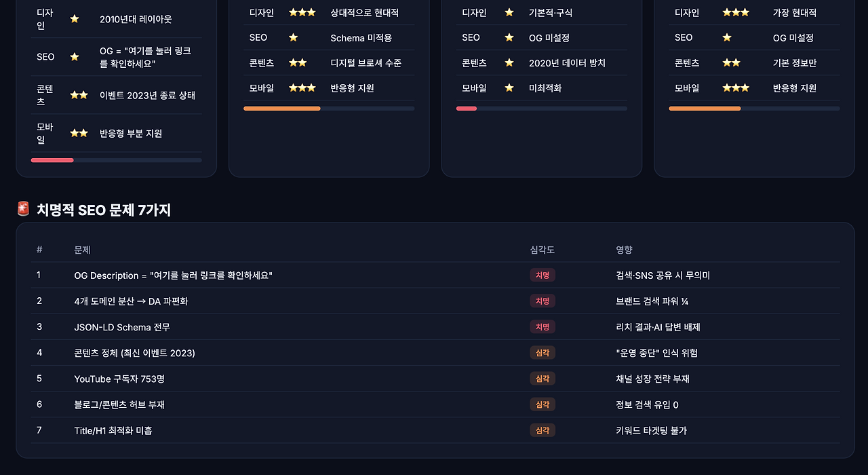Toggle the 치명 badge for JSON-LD Schema 전무
Image resolution: width=868 pixels, height=475 pixels.
coord(542,326)
